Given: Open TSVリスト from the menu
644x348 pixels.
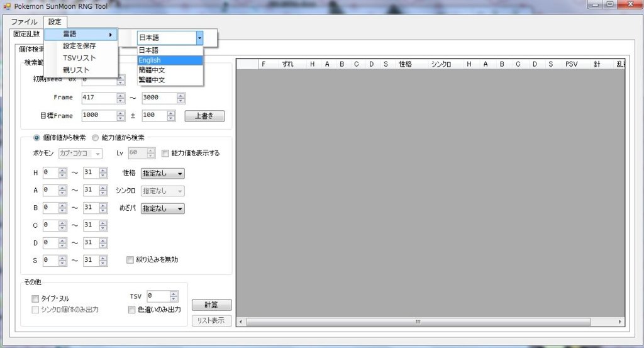Looking at the screenshot, I should (81, 58).
